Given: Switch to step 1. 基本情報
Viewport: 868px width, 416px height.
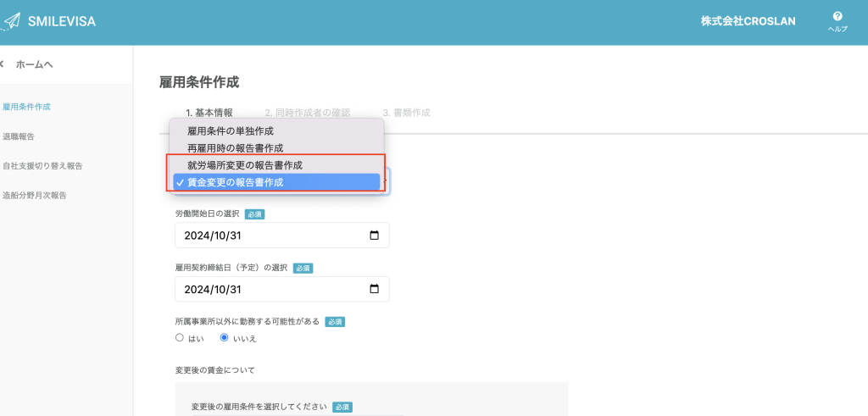Looking at the screenshot, I should click(209, 113).
